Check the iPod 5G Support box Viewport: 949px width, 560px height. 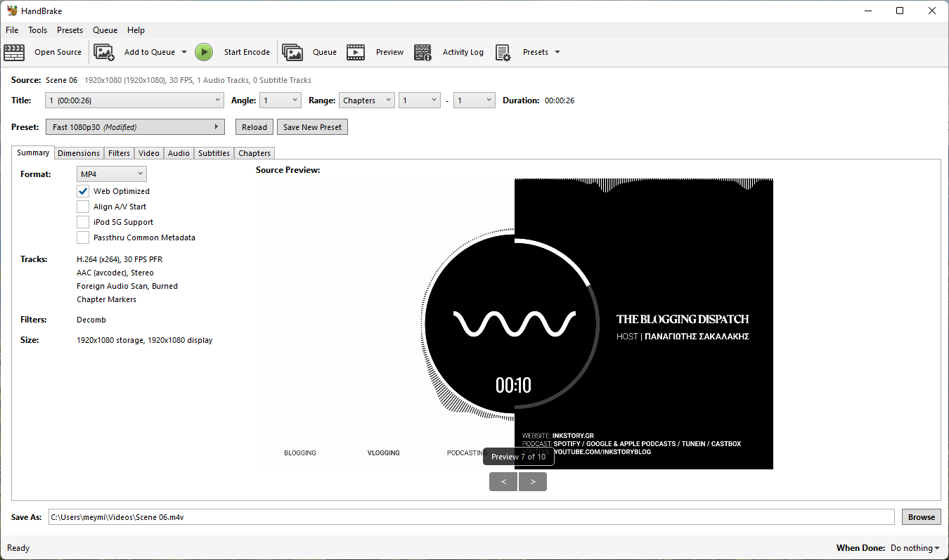tap(83, 222)
